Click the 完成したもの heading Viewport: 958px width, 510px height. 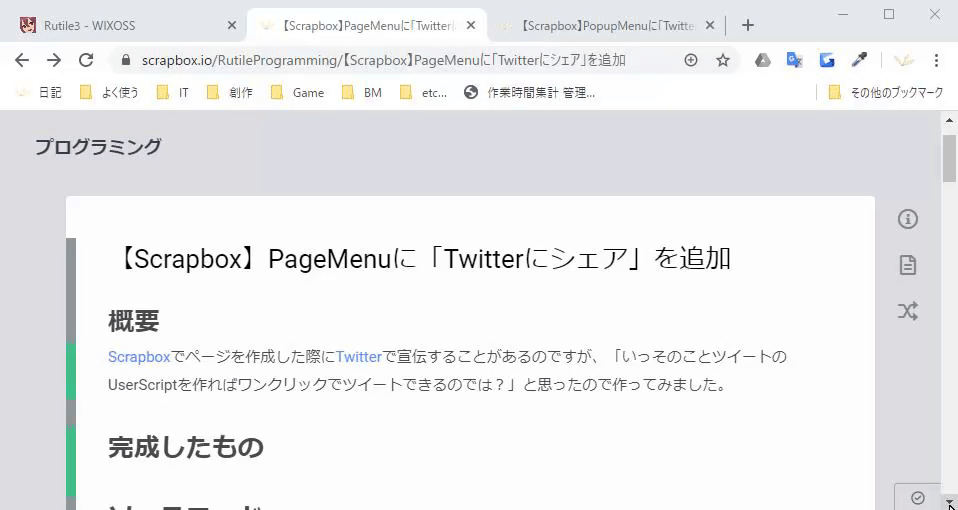[x=186, y=447]
